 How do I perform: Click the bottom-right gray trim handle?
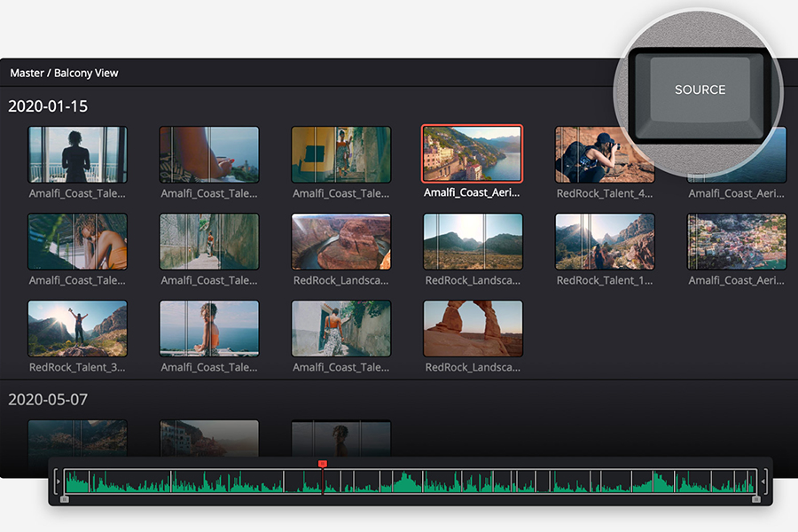coord(756,499)
